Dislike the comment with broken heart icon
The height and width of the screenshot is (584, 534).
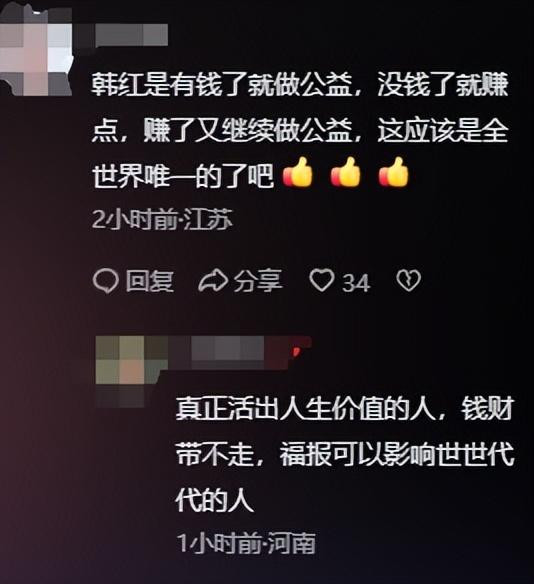[x=408, y=281]
